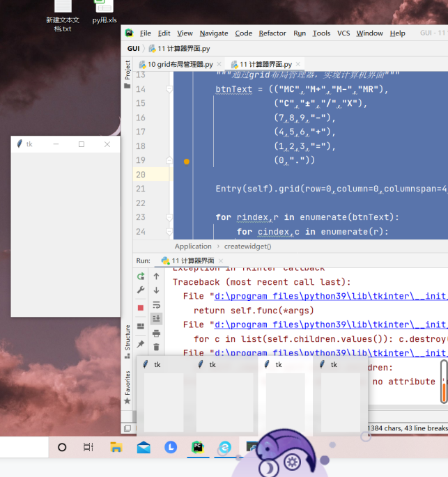The image size is (448, 477).
Task: Print the console output
Action: pos(157,334)
